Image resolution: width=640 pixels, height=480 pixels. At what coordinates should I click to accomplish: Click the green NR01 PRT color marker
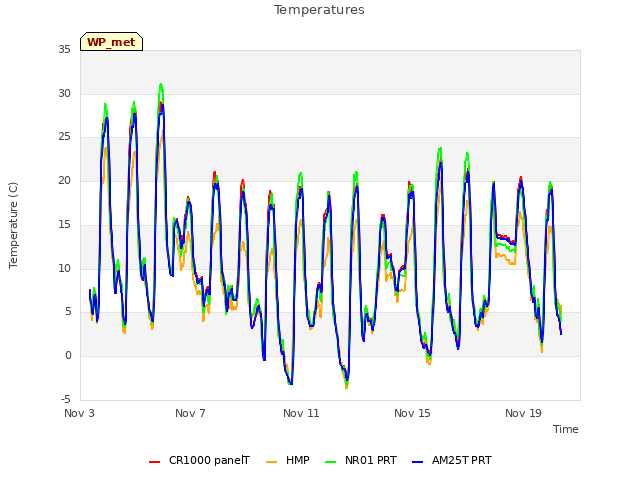(331, 462)
